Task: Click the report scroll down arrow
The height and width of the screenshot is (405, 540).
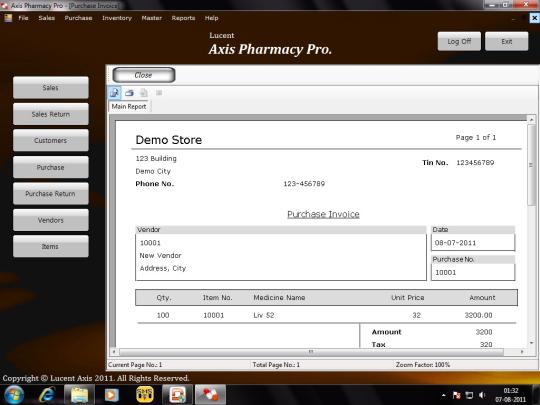Action: (x=531, y=343)
